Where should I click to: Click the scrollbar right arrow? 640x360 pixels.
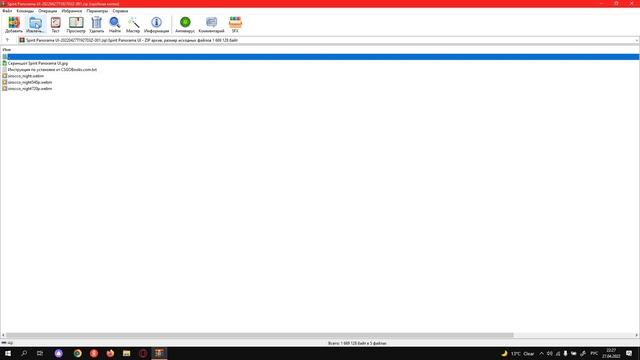pyautogui.click(x=636, y=335)
